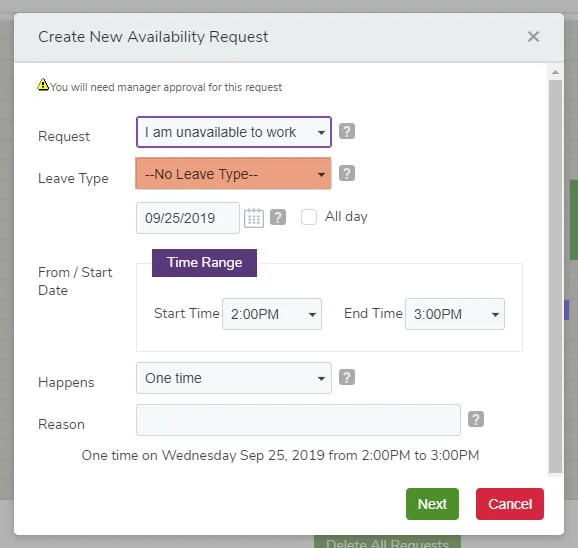This screenshot has height=548, width=578.
Task: Open the calendar date picker icon
Action: pyautogui.click(x=254, y=218)
